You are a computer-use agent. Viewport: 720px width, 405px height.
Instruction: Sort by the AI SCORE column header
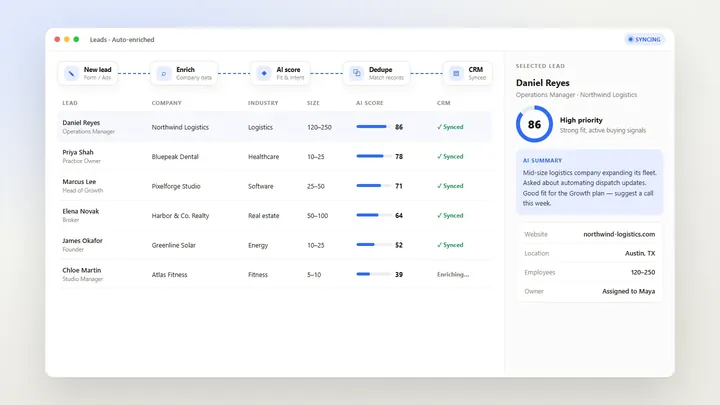coord(370,103)
